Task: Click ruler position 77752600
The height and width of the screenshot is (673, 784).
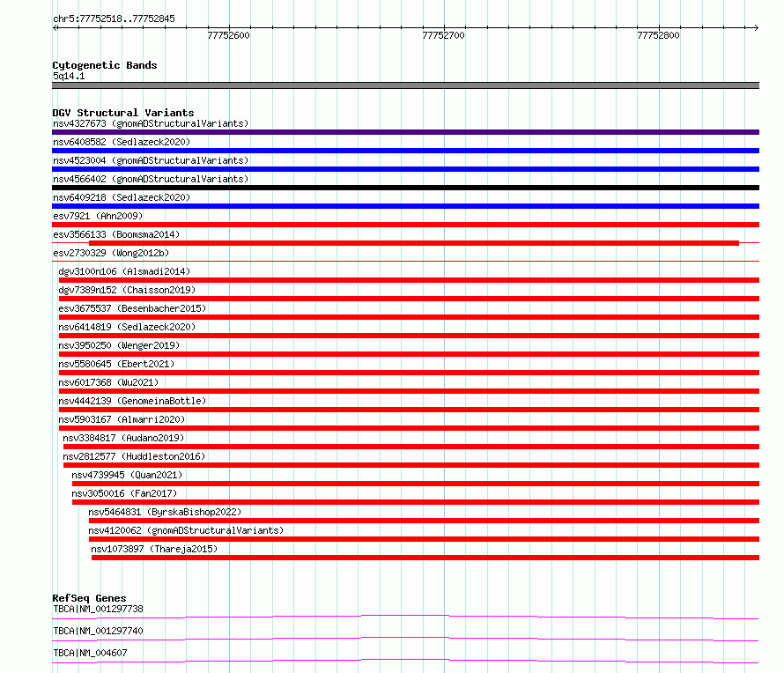Action: click(228, 35)
